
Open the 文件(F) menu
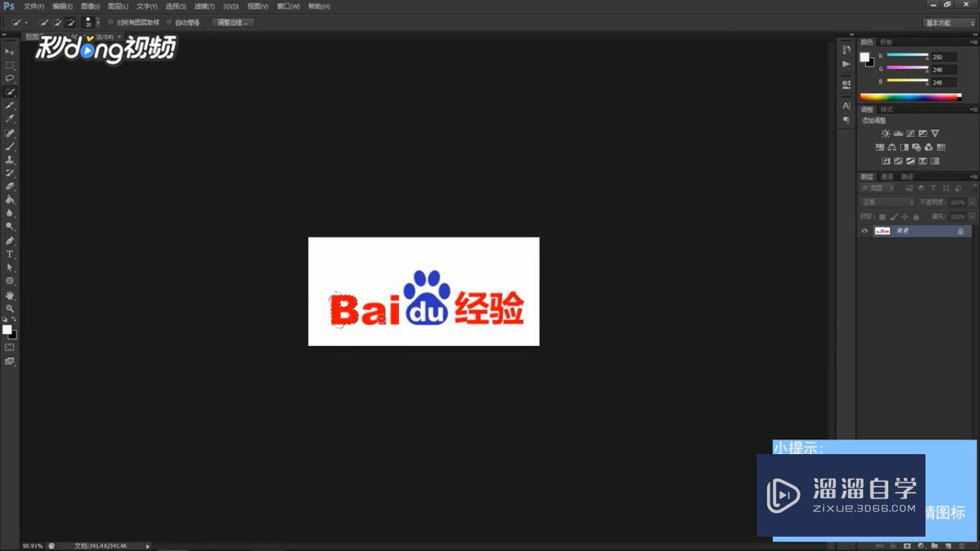pos(34,6)
